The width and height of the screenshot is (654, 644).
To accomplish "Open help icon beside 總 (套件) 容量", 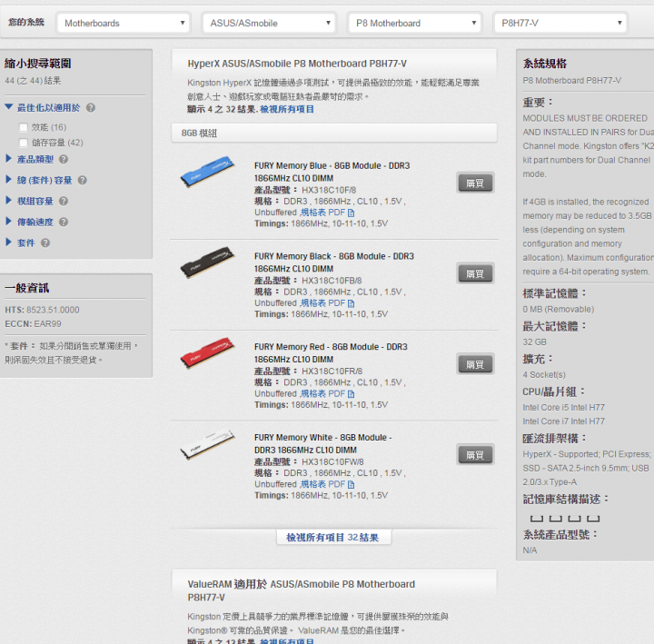I will [x=82, y=180].
